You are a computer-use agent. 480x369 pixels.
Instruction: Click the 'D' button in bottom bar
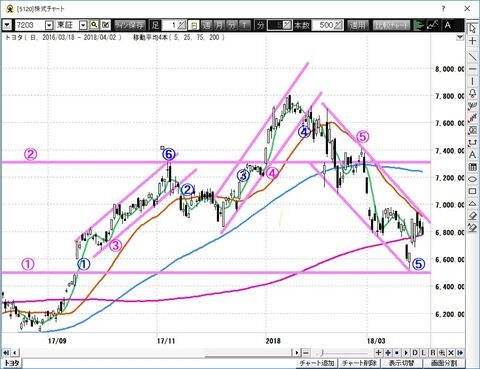415,353
